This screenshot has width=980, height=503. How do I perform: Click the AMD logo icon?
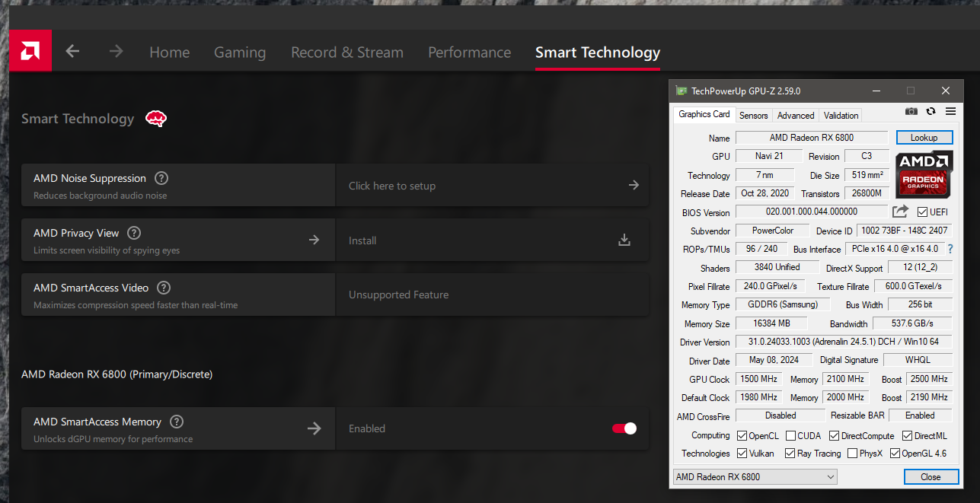tap(30, 51)
